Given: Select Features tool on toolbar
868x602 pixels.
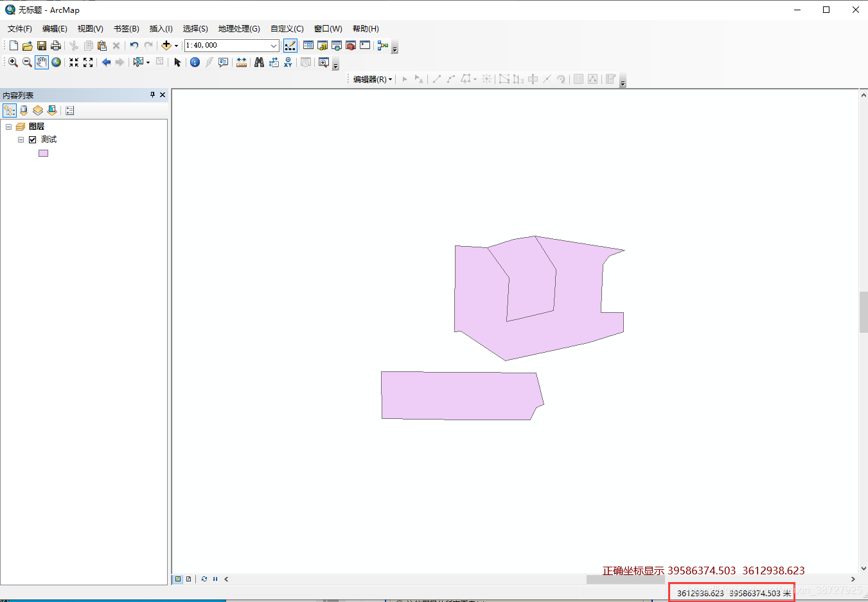Looking at the screenshot, I should [137, 62].
